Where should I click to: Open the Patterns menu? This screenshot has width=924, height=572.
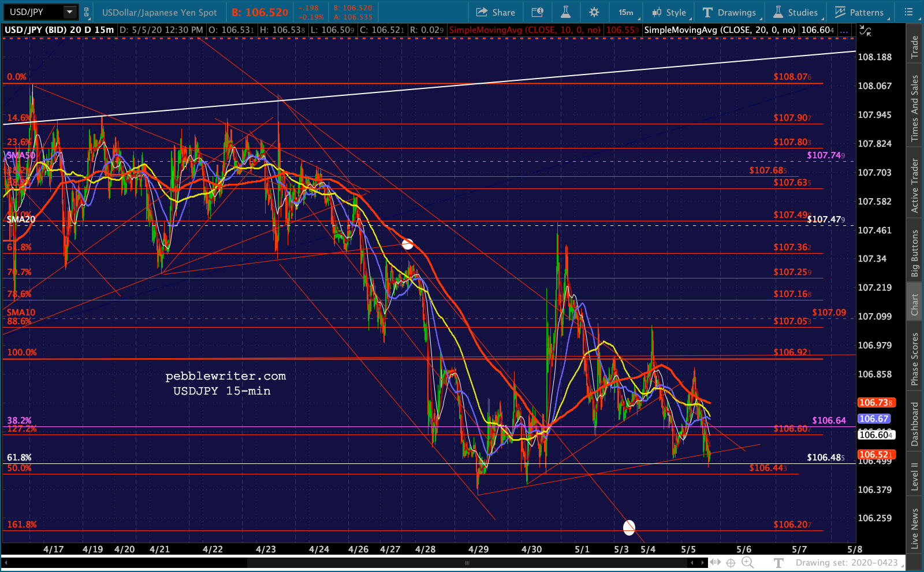[x=859, y=12]
